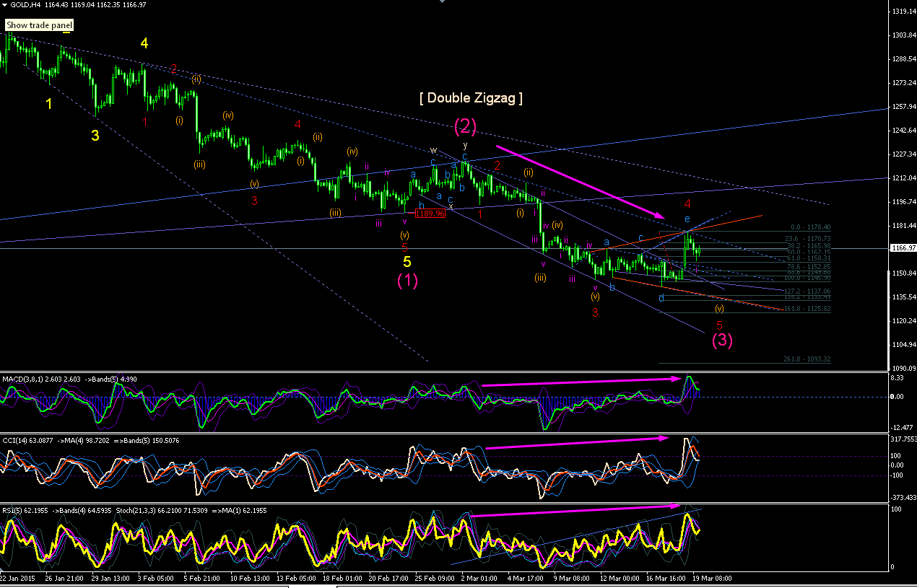The image size is (917, 588).
Task: Select the pink arrow on the MACD panel
Action: coord(582,381)
